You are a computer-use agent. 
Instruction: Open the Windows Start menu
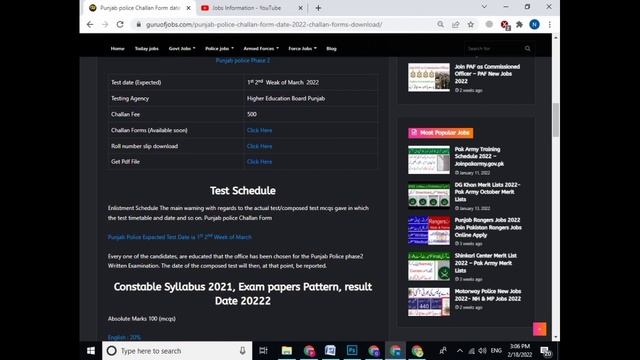[91, 351]
